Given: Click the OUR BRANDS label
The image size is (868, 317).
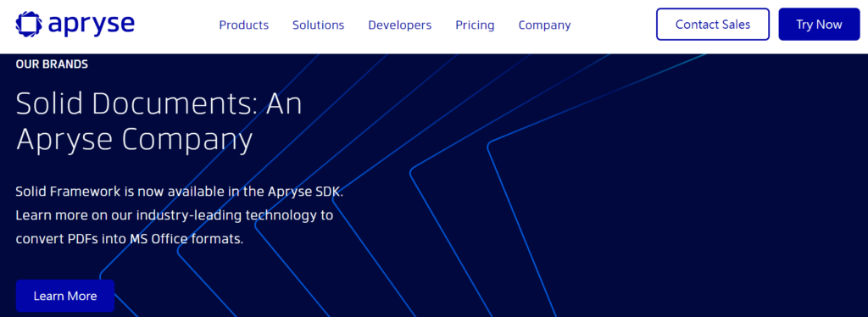Looking at the screenshot, I should 52,64.
